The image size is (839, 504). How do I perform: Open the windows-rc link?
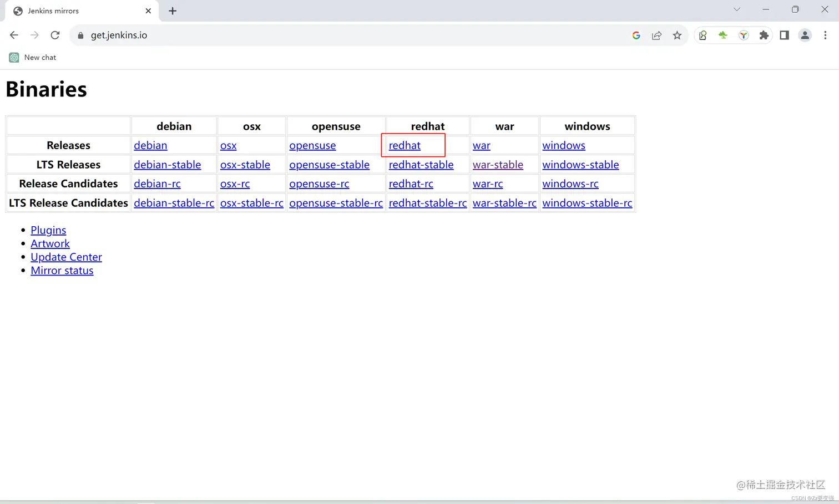pos(570,184)
